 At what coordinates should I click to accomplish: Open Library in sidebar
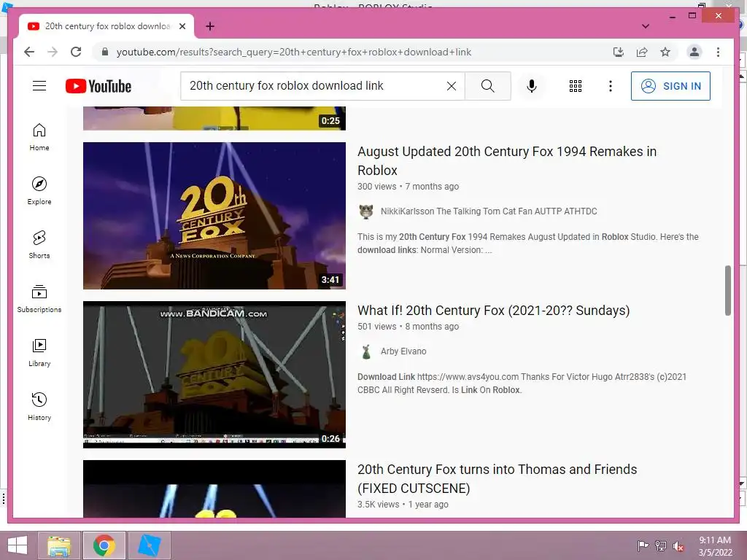39,353
